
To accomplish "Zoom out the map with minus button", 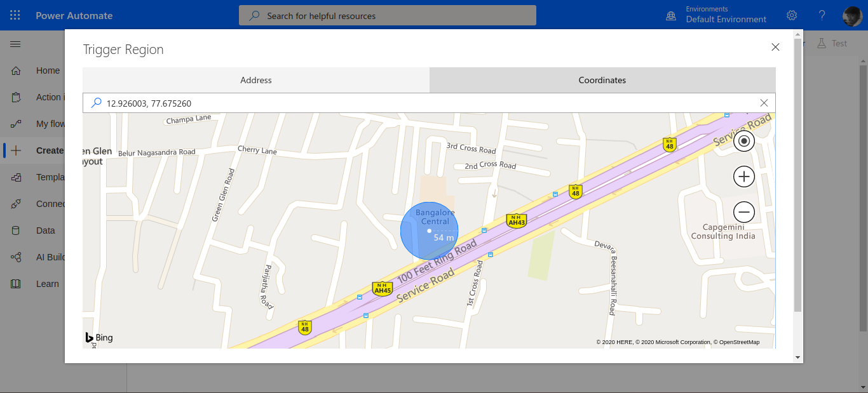I will click(744, 211).
